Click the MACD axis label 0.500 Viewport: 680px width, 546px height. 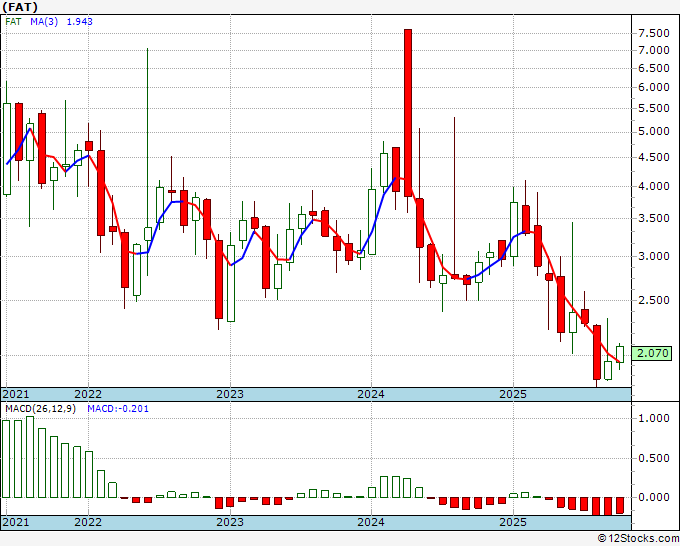pos(654,458)
